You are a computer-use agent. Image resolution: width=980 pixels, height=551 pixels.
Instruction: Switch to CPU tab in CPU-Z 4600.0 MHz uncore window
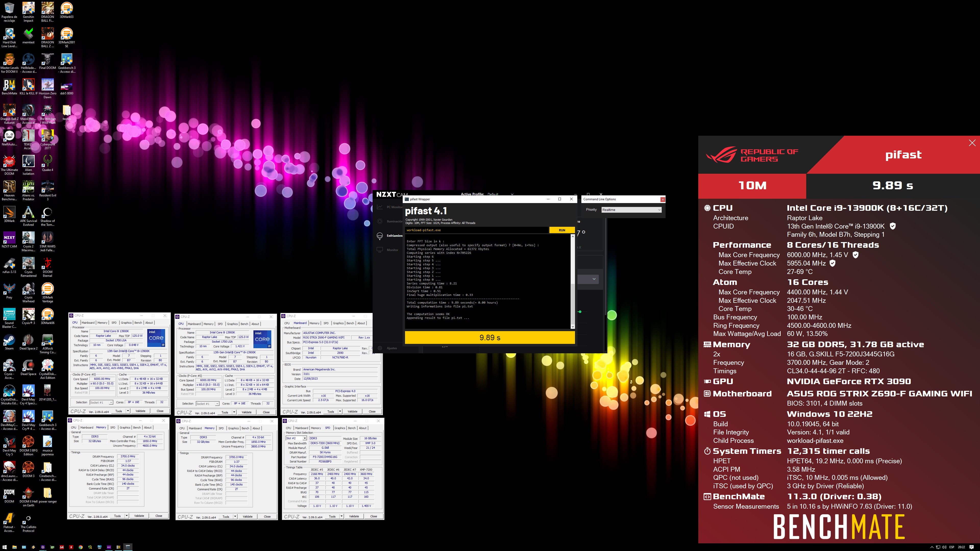tap(73, 428)
